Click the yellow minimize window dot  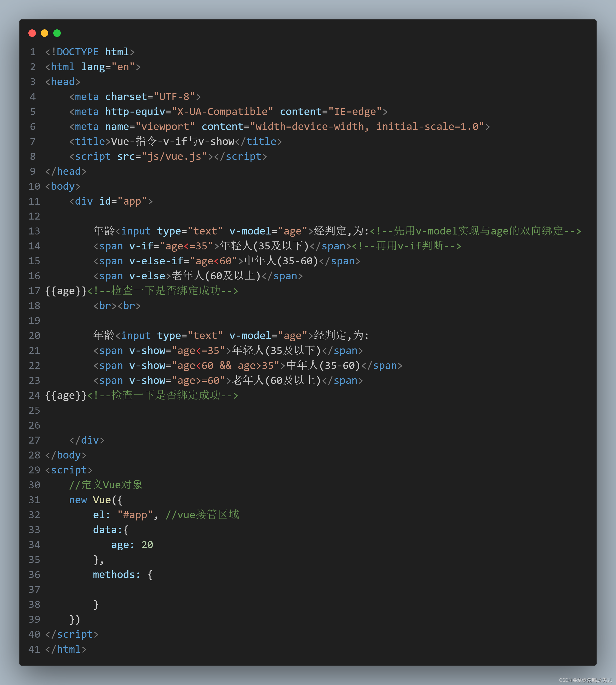[x=44, y=33]
